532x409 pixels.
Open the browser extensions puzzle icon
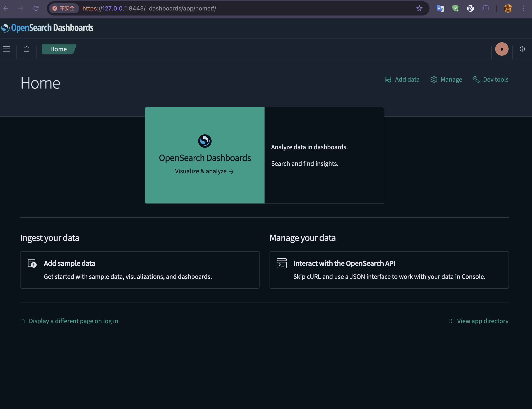[486, 9]
